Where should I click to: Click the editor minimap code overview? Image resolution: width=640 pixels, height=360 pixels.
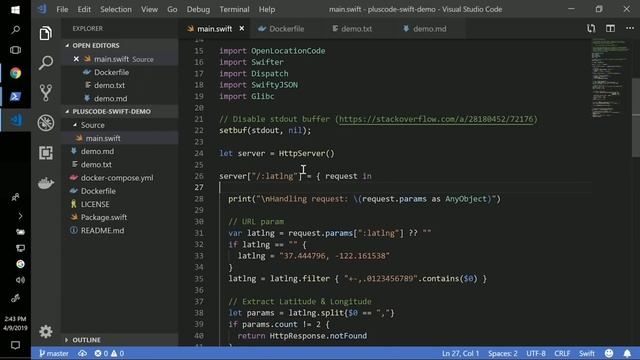click(x=610, y=78)
